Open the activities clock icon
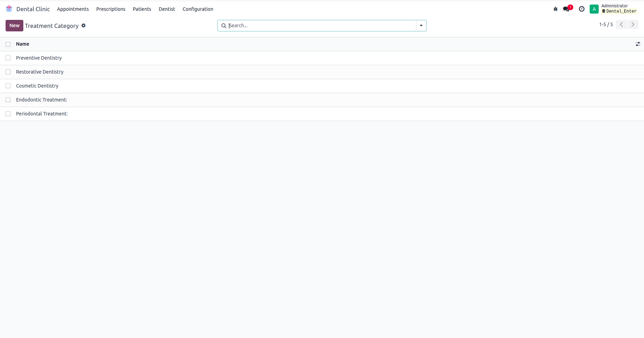The image size is (644, 338). pos(582,9)
